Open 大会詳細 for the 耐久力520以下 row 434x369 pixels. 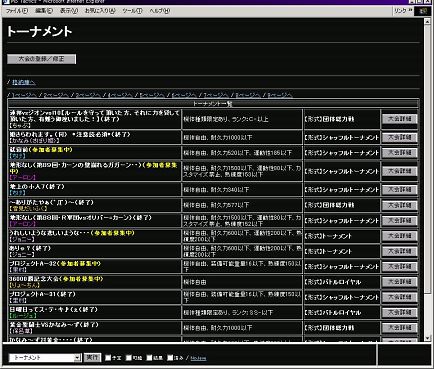[x=400, y=153]
